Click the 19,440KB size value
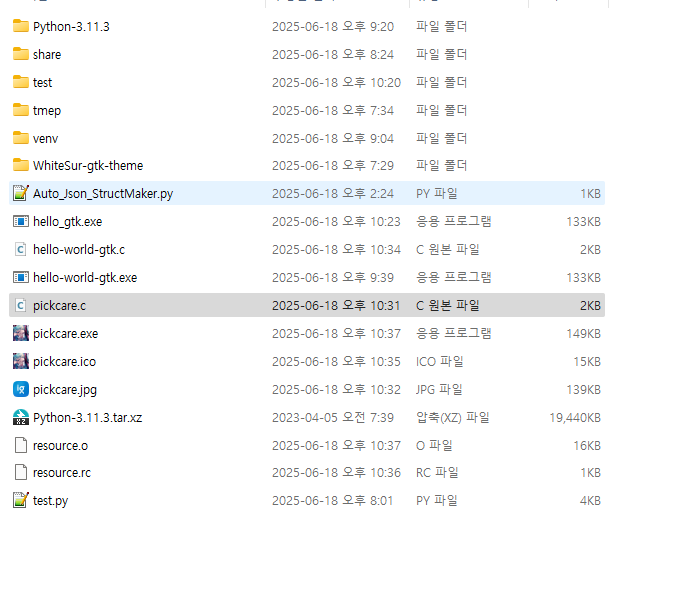 pyautogui.click(x=575, y=418)
